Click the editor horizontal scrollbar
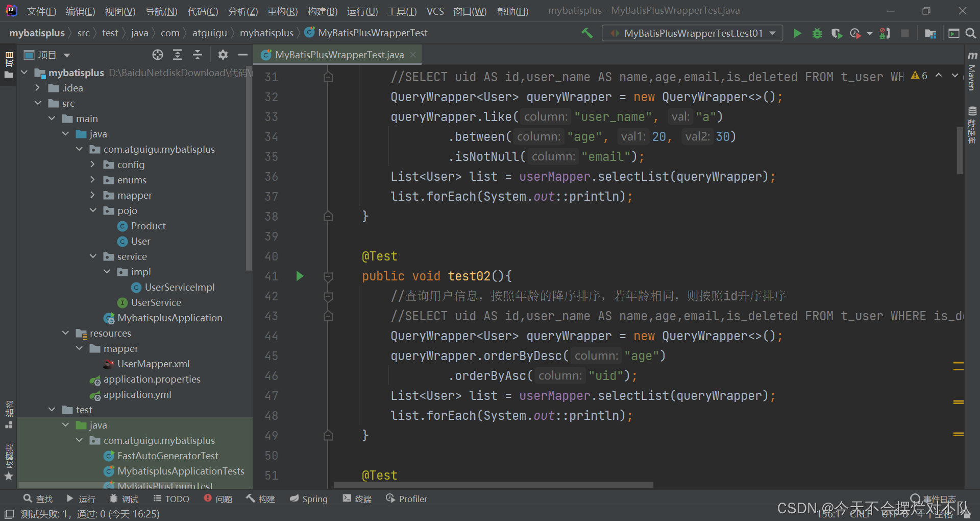 coord(494,485)
